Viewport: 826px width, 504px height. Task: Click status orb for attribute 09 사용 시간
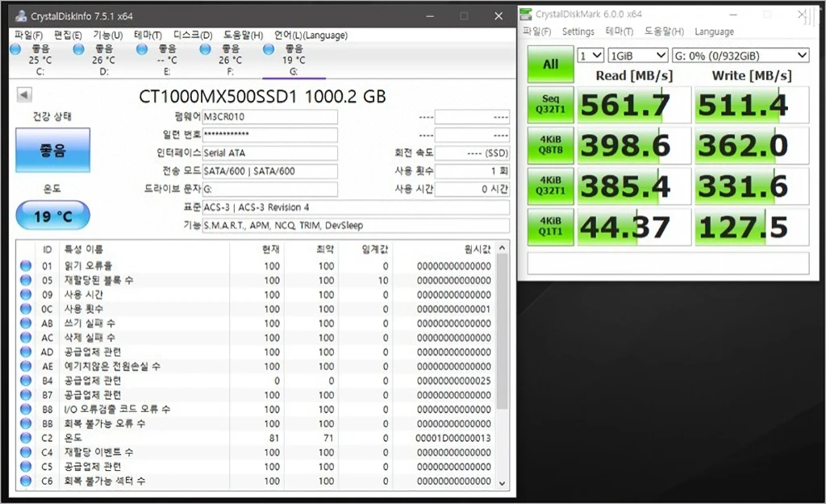(26, 294)
